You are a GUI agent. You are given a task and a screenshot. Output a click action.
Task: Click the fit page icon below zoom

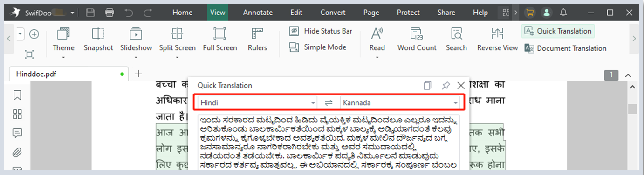(x=29, y=54)
